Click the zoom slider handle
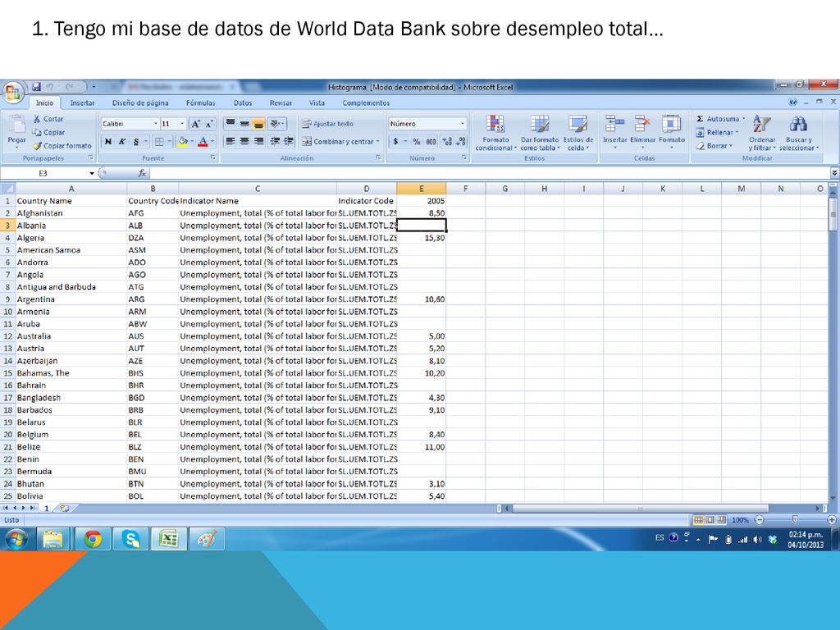840x630 pixels. click(795, 519)
